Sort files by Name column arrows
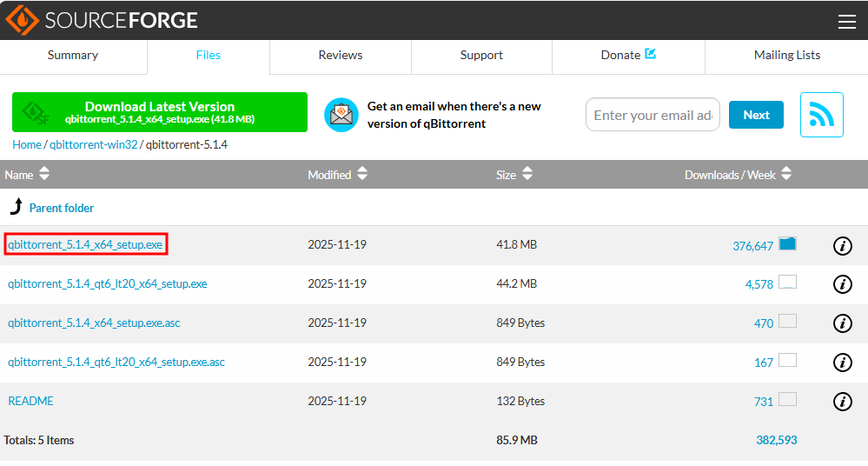Viewport: 868px width, 466px height. click(44, 174)
